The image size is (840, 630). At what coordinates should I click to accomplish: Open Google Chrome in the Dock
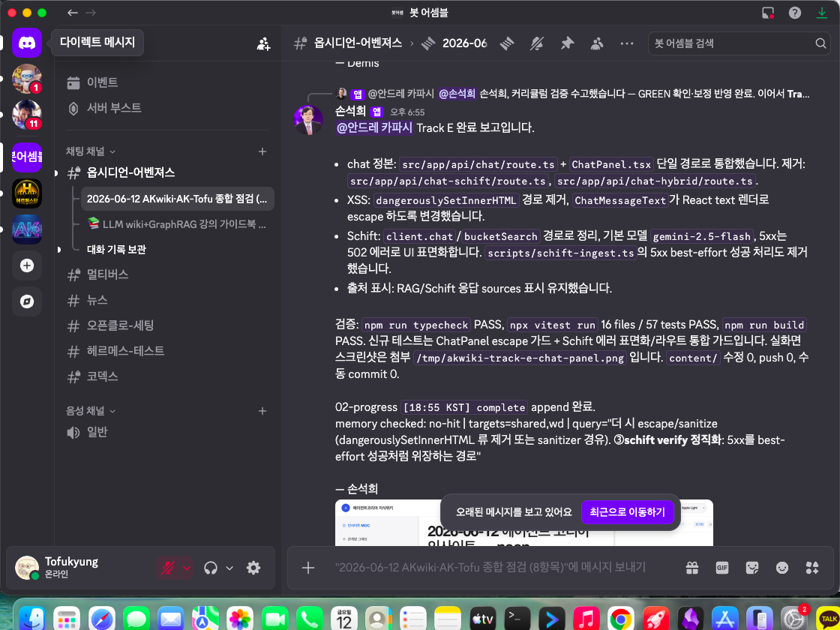tap(620, 620)
